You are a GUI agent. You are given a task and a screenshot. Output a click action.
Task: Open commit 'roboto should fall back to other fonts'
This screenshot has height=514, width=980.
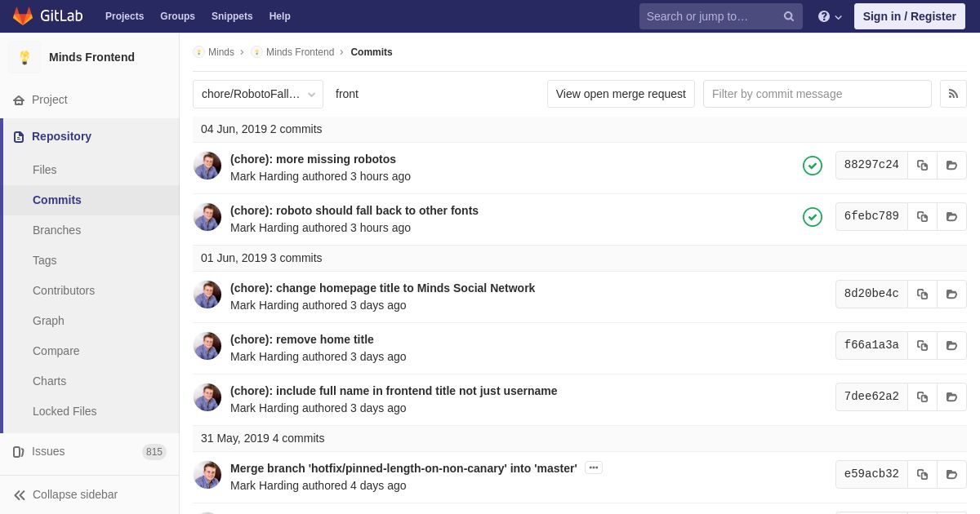click(354, 210)
